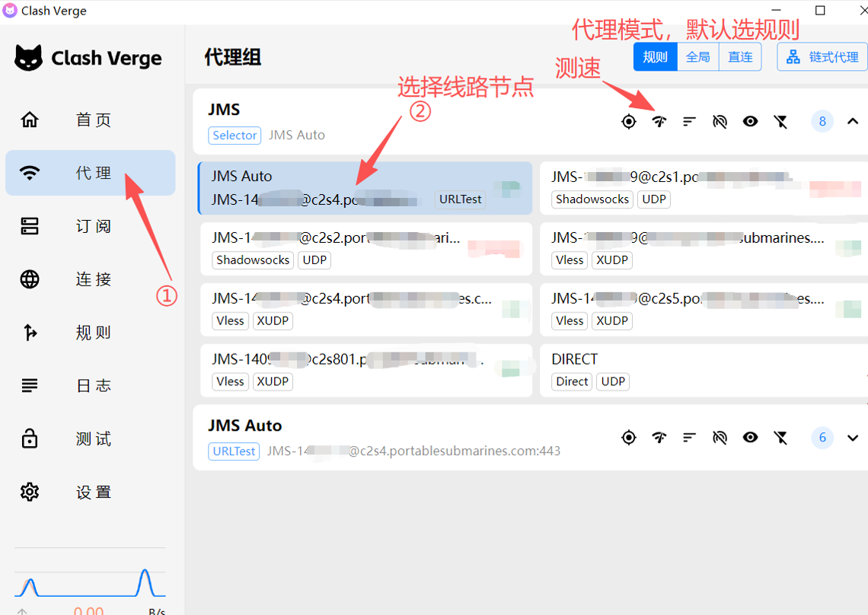Expand the JMS Auto proxy group
Image resolution: width=868 pixels, height=615 pixels.
point(853,438)
